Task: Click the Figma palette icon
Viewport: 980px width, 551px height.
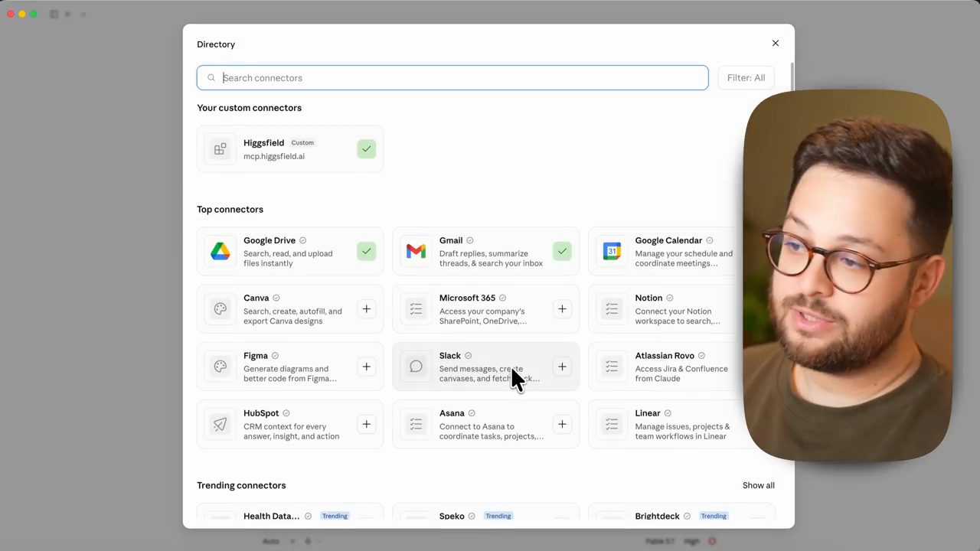Action: [x=220, y=367]
